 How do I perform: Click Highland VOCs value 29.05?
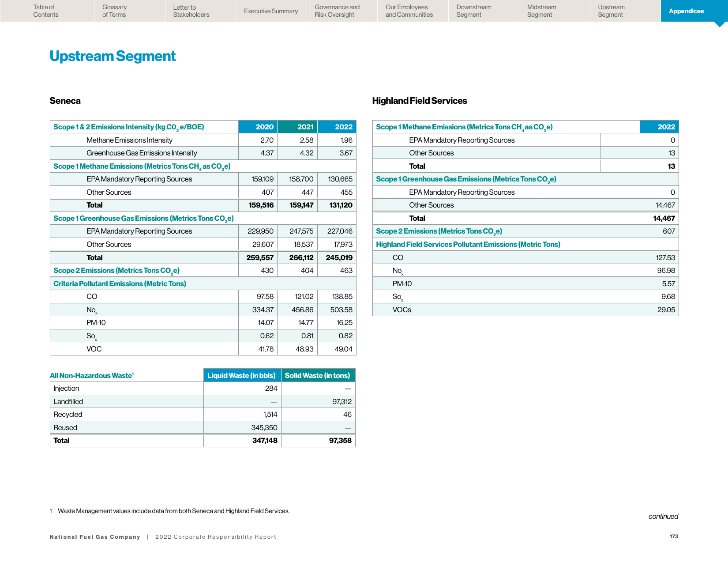[666, 310]
